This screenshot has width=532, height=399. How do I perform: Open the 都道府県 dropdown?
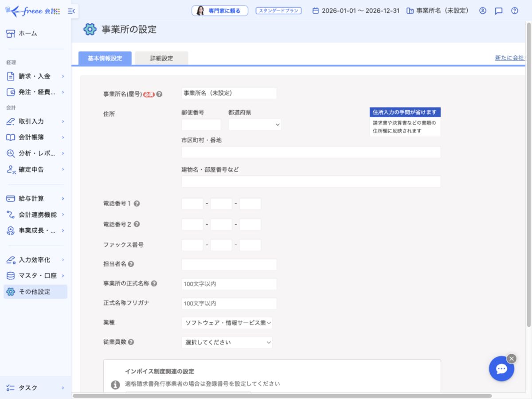click(254, 125)
